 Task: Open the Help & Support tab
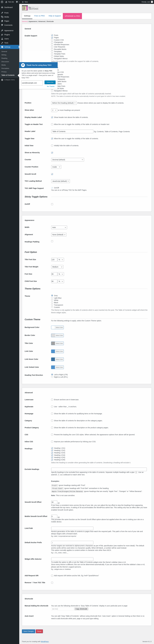point(55,16)
